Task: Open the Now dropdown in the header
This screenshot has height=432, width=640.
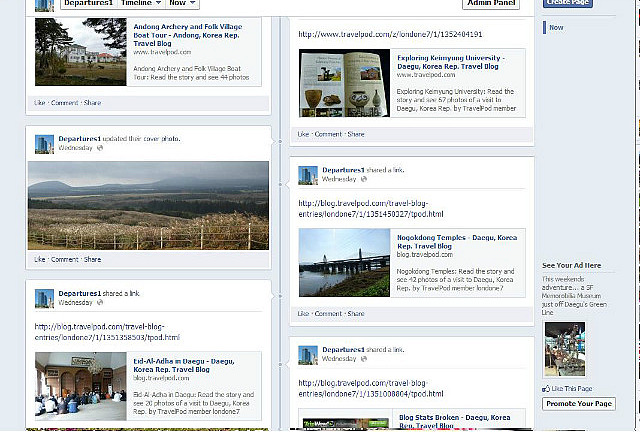Action: coord(182,3)
